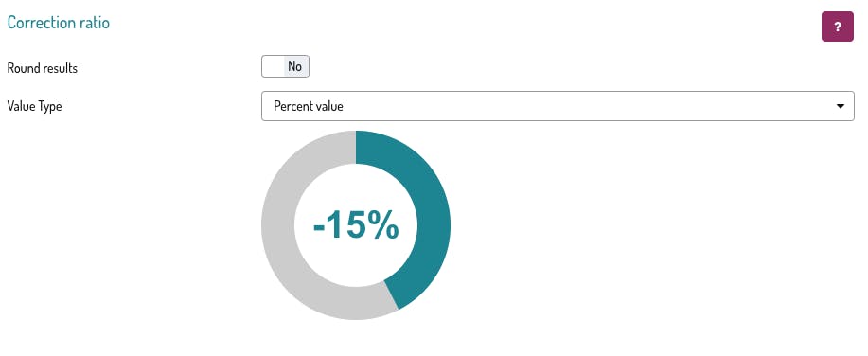Show help for Correction ratio section
868x356 pixels.
837,27
